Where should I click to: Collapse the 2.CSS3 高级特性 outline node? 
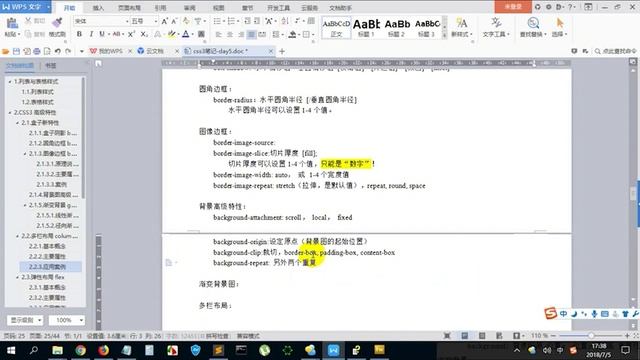tap(10, 112)
